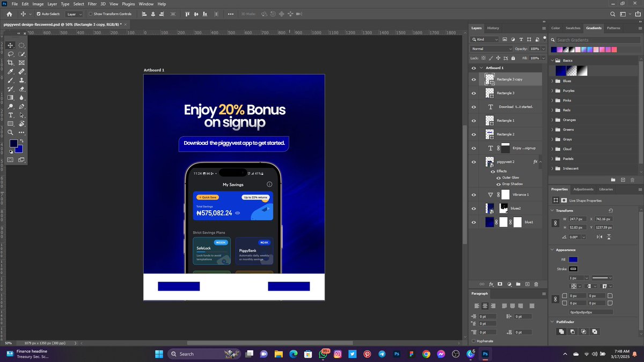Enable the Hyphenate checkbox
This screenshot has width=644, height=362.
coord(473,341)
